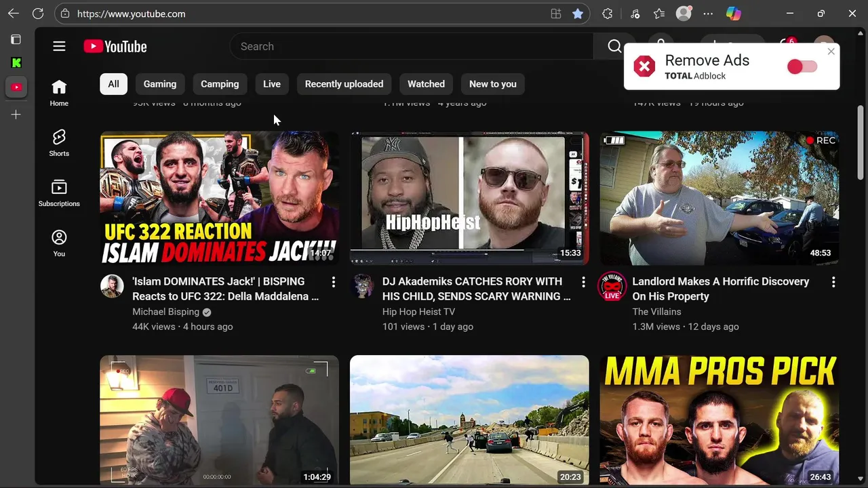868x488 pixels.
Task: Play landlord REC bodycam thumbnail
Action: coord(719,198)
